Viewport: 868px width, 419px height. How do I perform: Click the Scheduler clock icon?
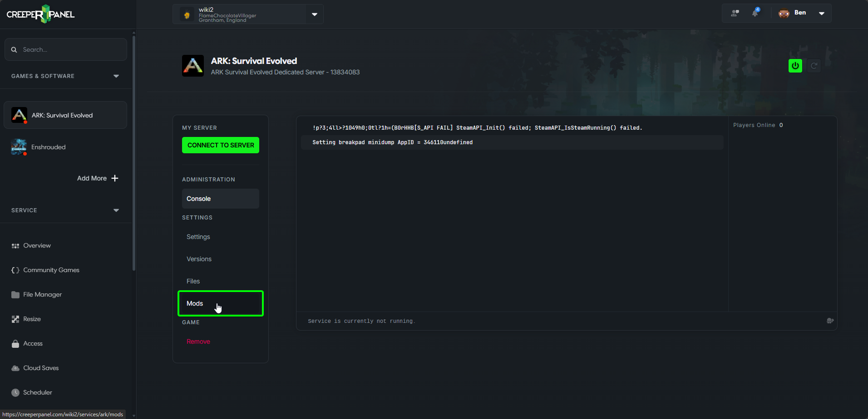(15, 393)
